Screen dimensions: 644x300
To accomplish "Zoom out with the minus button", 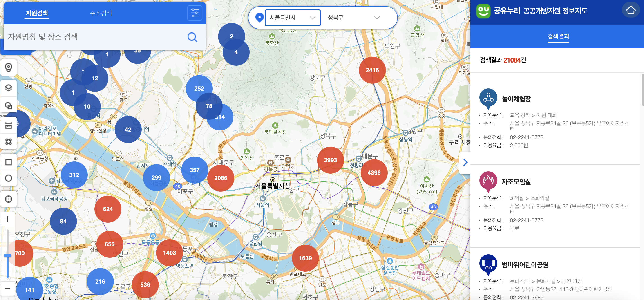I will click(8, 289).
